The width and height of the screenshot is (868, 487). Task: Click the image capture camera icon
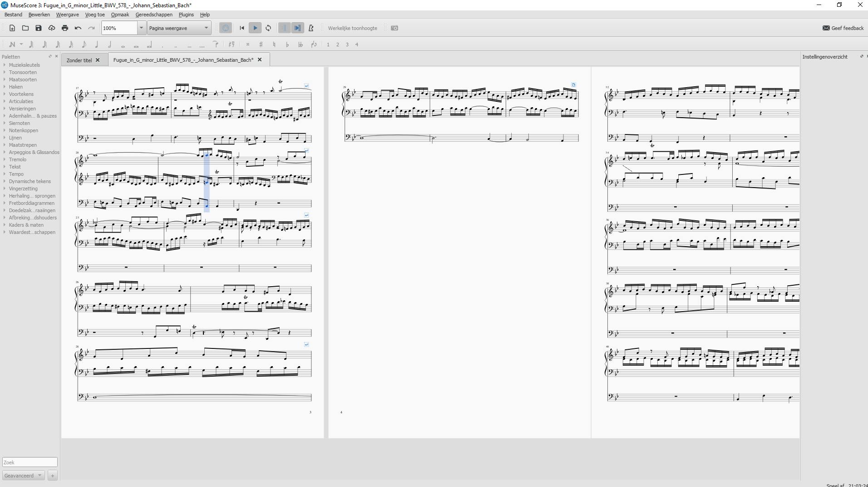[395, 28]
